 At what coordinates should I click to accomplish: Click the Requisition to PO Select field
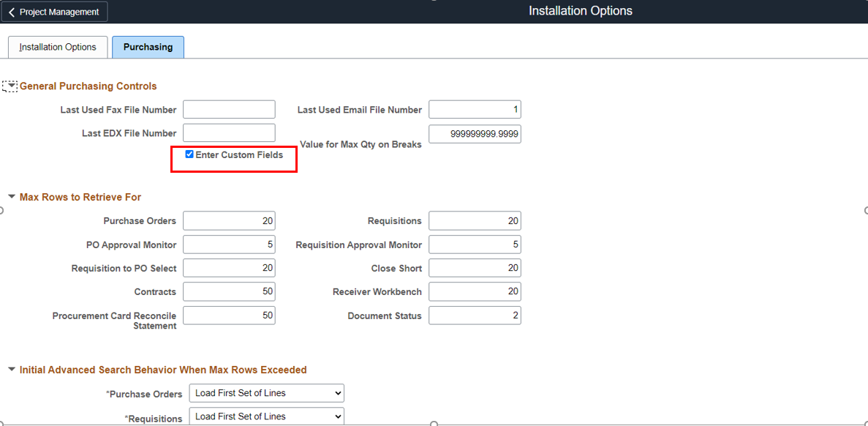(x=229, y=268)
